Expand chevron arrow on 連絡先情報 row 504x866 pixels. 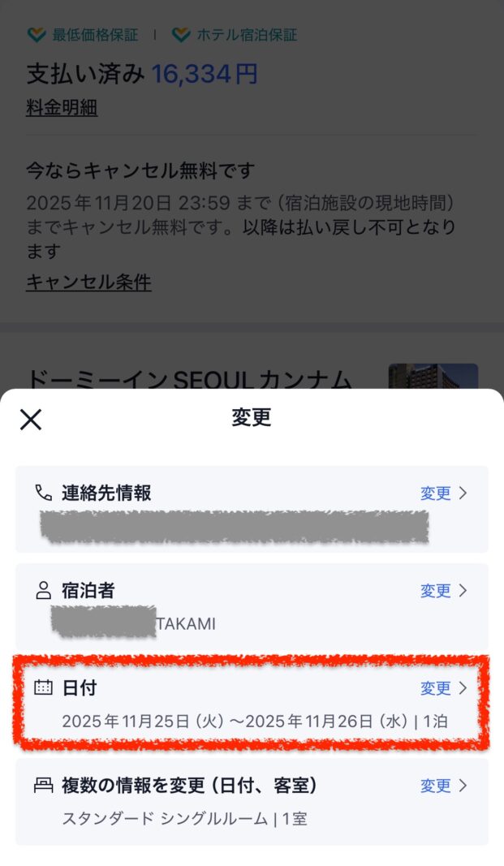tap(463, 493)
